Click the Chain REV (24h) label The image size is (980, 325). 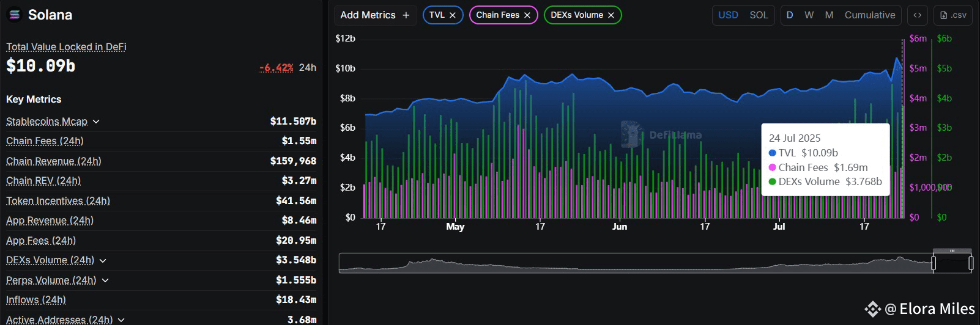[43, 181]
